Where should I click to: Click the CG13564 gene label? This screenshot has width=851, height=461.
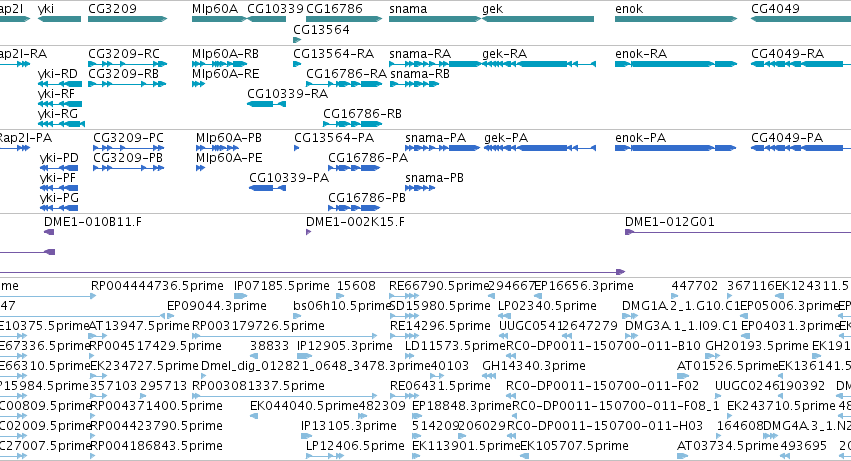pyautogui.click(x=321, y=30)
